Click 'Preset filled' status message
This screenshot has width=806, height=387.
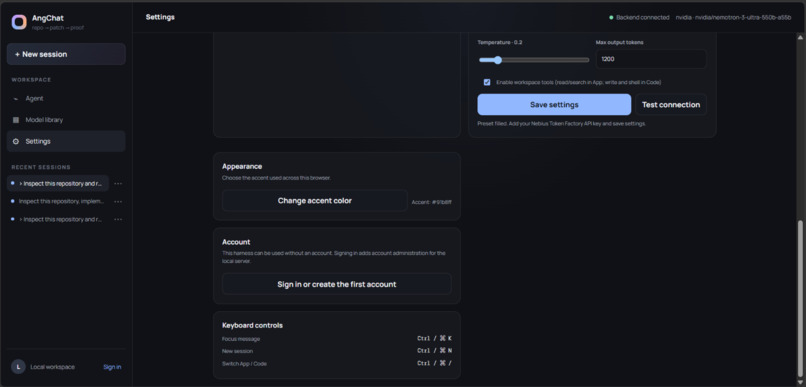(x=561, y=124)
